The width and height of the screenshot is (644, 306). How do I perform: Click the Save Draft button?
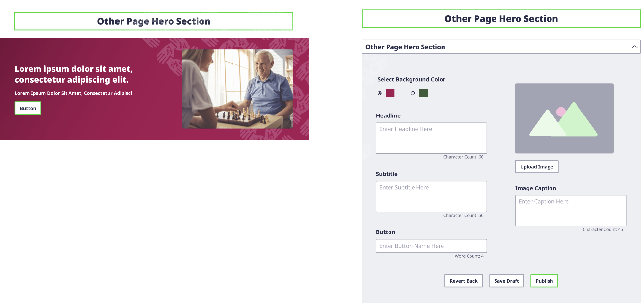(506, 281)
